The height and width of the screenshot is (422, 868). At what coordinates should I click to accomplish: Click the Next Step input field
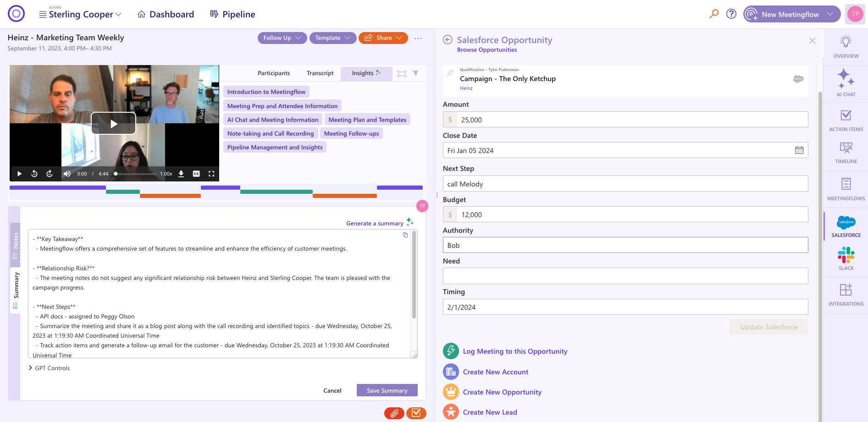pyautogui.click(x=625, y=184)
